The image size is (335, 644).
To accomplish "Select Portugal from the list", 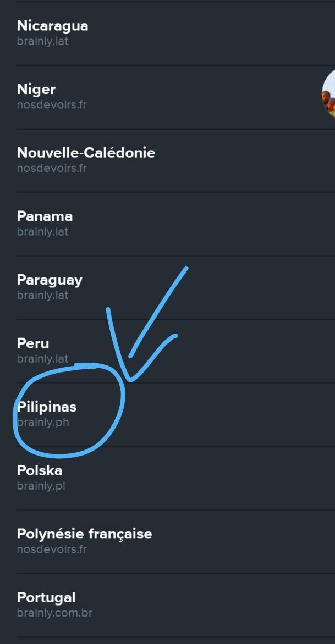I will (46, 597).
